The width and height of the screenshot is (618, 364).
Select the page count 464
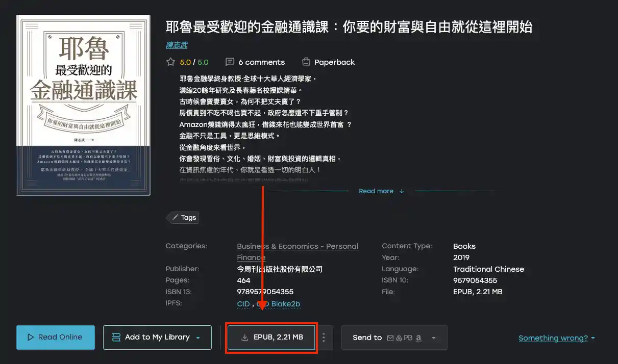tap(243, 280)
